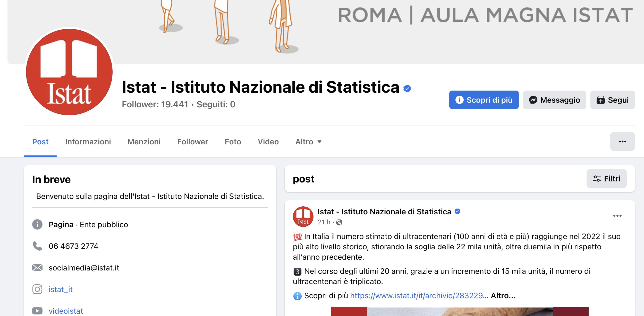Click the phone icon beside 06 4673 2774
Image resolution: width=644 pixels, height=316 pixels.
point(37,246)
